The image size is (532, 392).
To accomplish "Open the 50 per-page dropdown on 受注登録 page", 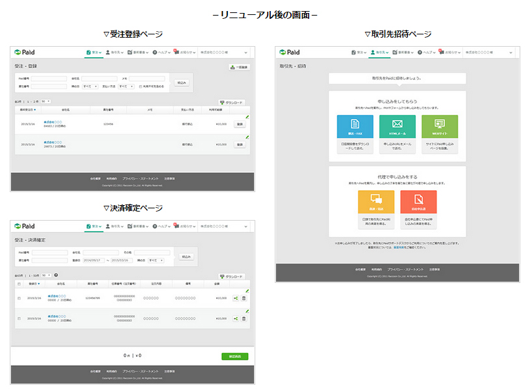I will coord(46,101).
